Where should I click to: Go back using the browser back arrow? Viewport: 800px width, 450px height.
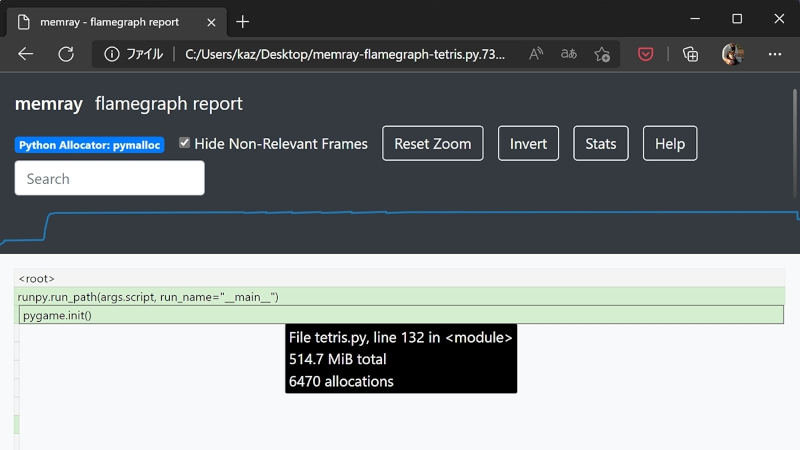(26, 54)
